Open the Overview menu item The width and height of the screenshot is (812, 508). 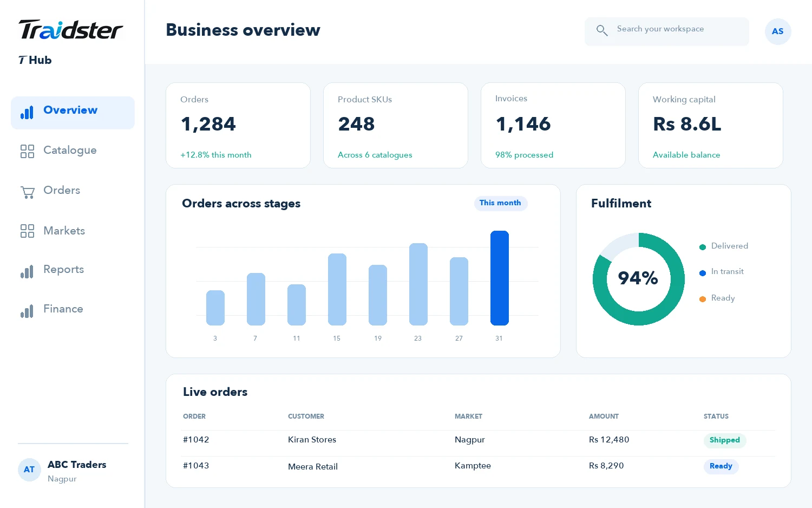coord(73,113)
